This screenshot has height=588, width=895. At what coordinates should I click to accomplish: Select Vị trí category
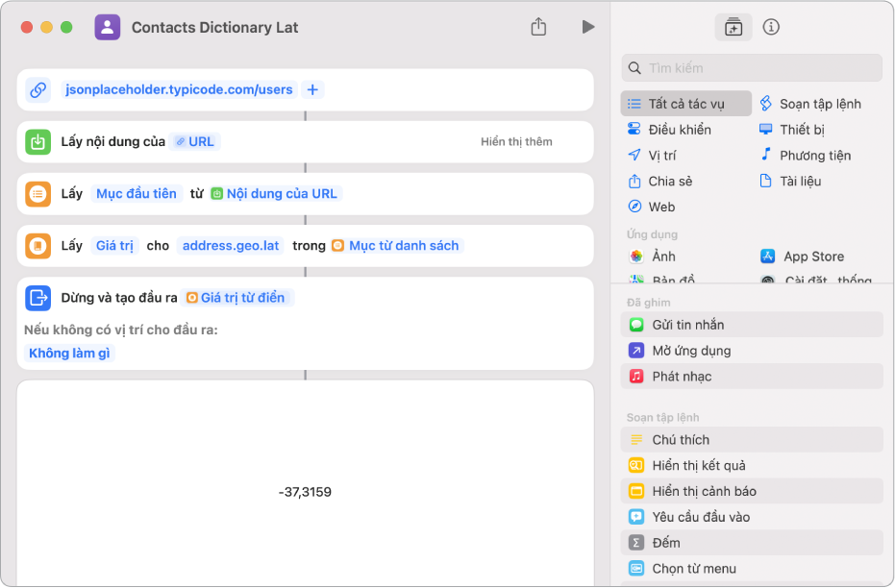point(651,155)
